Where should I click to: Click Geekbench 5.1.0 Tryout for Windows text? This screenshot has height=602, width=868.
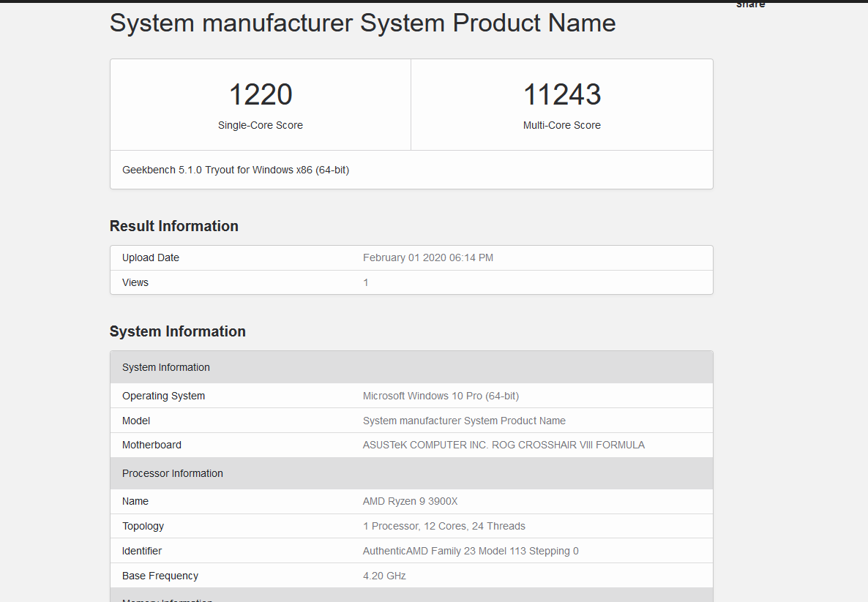coord(235,170)
